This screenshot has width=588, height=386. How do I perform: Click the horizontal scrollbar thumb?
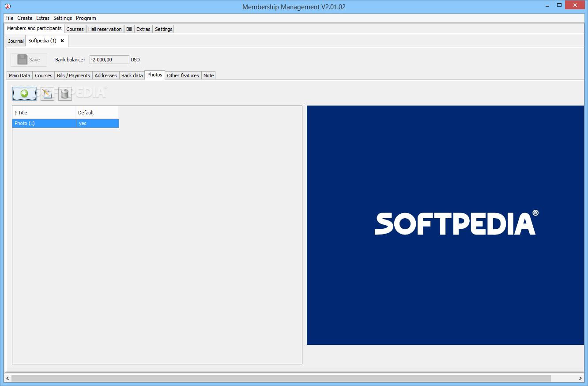281,378
